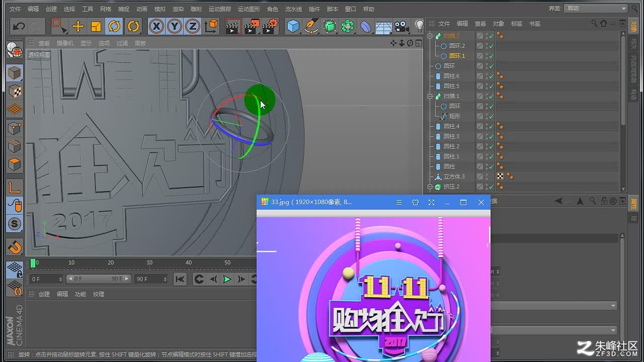
Task: Click the object manager search icon
Action: [595, 24]
